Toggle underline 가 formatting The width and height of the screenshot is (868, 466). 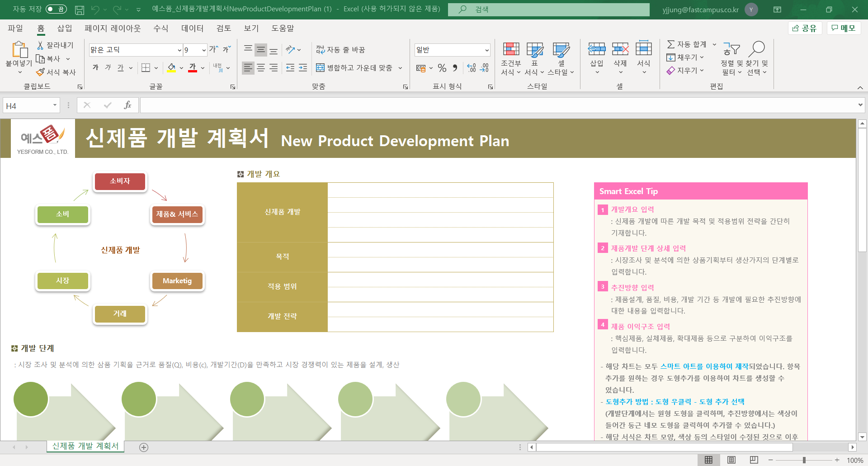[120, 68]
